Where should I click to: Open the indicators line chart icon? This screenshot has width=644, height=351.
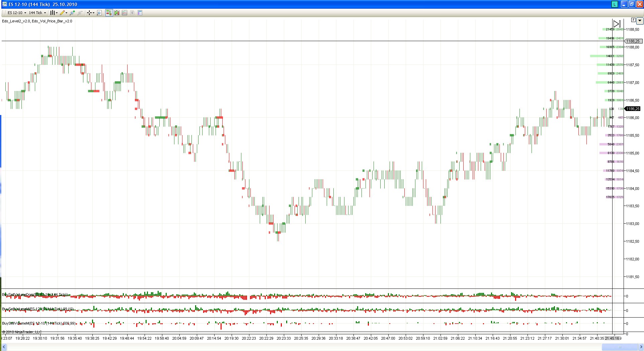(x=125, y=13)
